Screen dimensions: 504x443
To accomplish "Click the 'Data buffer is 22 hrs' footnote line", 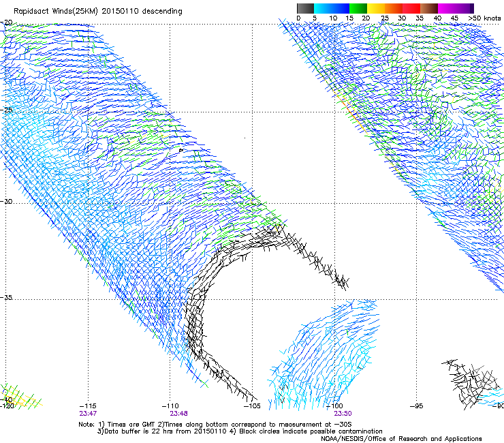I will 240,431.
